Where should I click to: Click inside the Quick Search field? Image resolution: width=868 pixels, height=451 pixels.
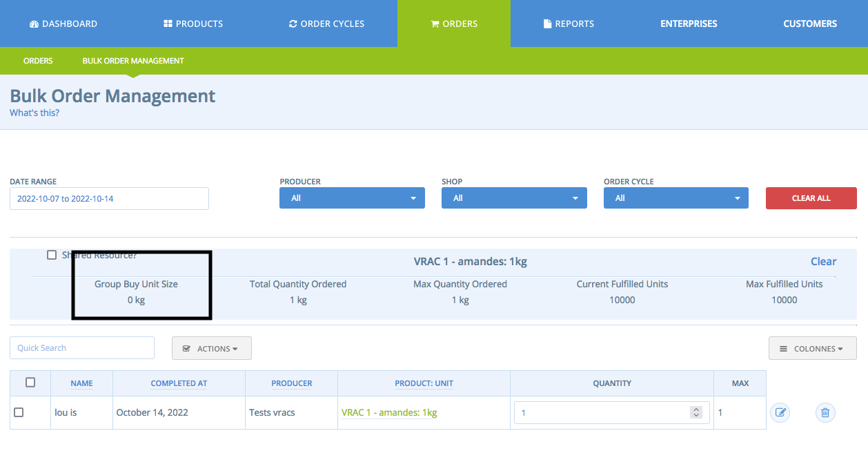[x=81, y=347]
